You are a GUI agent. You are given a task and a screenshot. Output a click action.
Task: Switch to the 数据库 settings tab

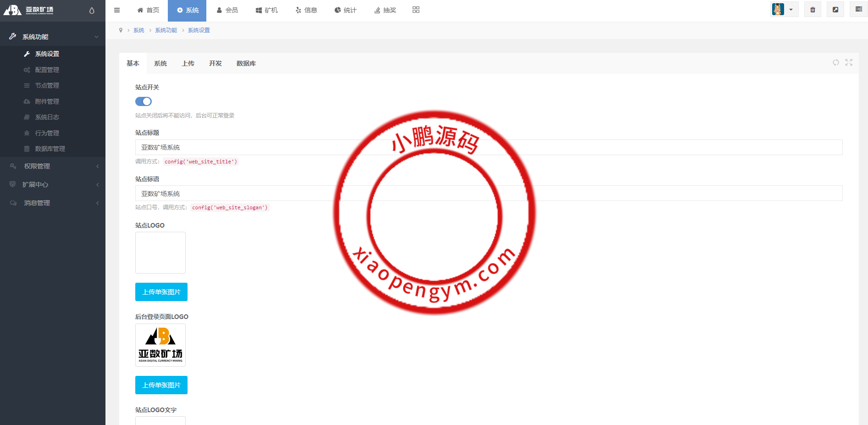click(x=246, y=63)
